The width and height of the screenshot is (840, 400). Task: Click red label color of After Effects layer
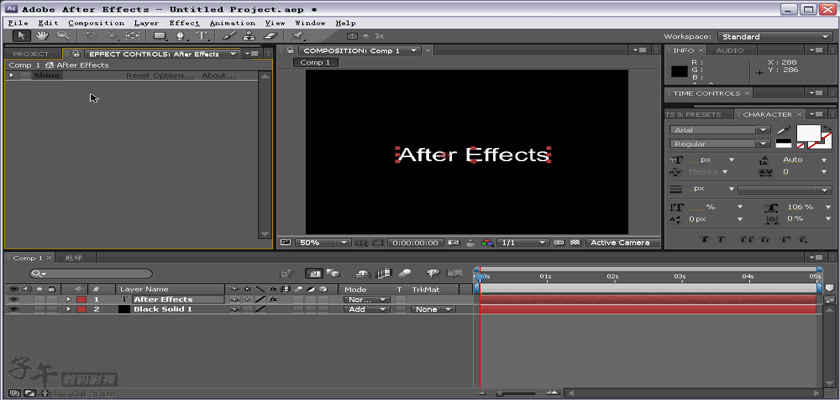pyautogui.click(x=81, y=299)
